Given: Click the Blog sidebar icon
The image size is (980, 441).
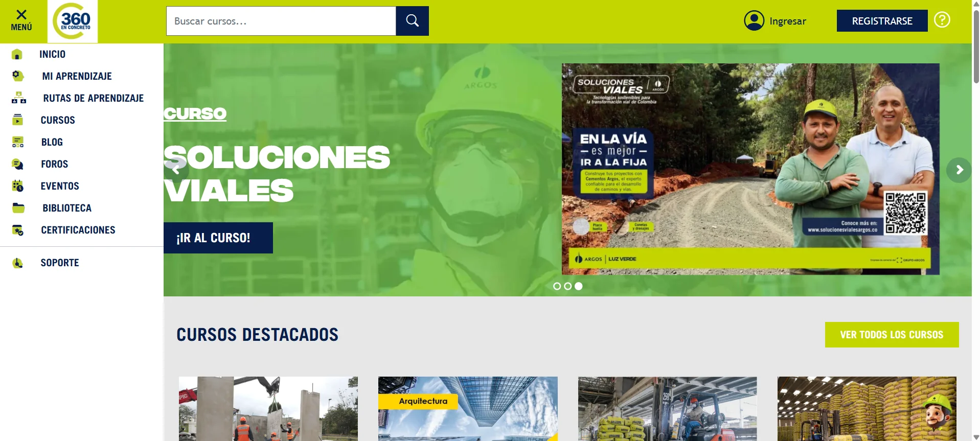Looking at the screenshot, I should tap(18, 142).
